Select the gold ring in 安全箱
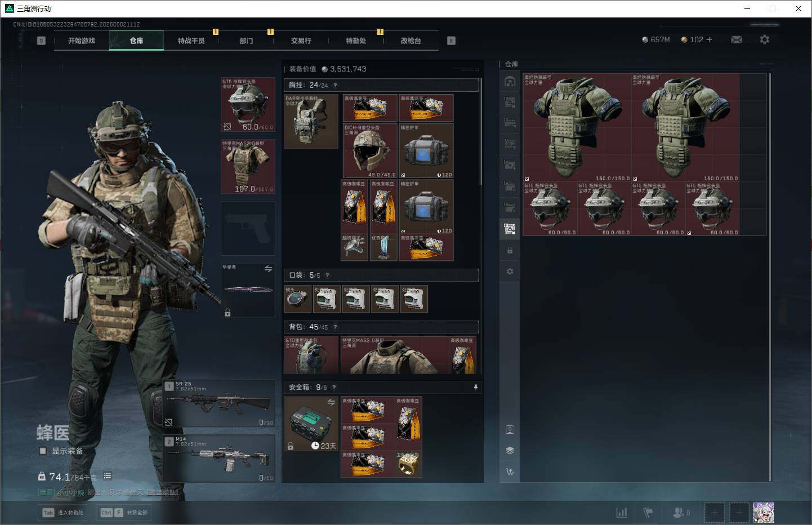 point(408,464)
